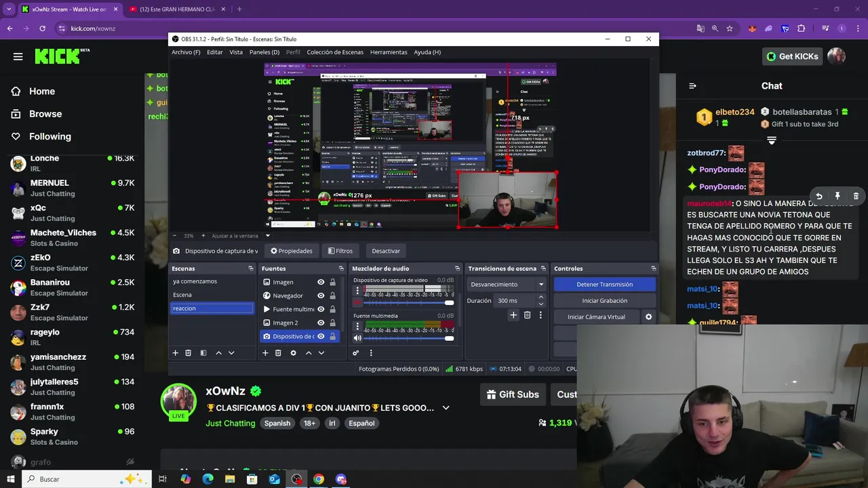Add a new scene with plus icon in Escenas
The height and width of the screenshot is (488, 868).
pyautogui.click(x=175, y=353)
